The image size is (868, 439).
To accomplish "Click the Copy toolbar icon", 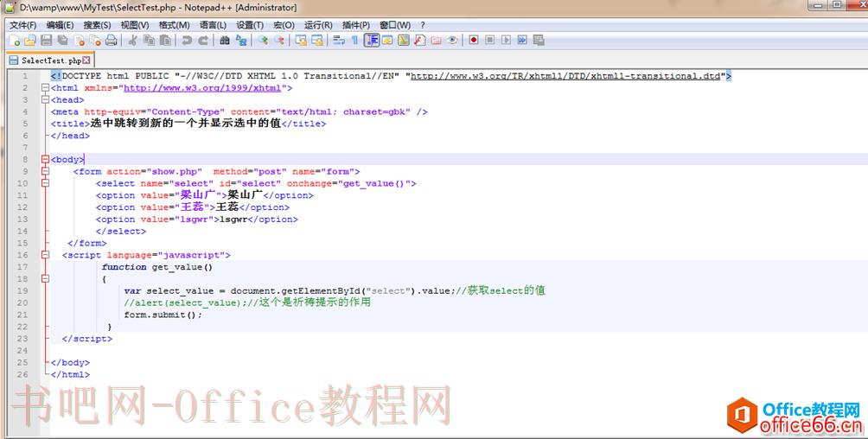I will [149, 40].
